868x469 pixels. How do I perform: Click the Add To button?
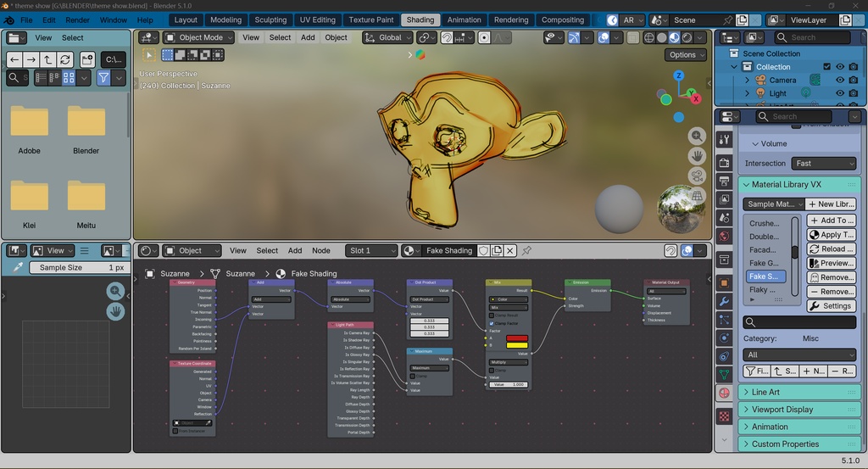832,221
